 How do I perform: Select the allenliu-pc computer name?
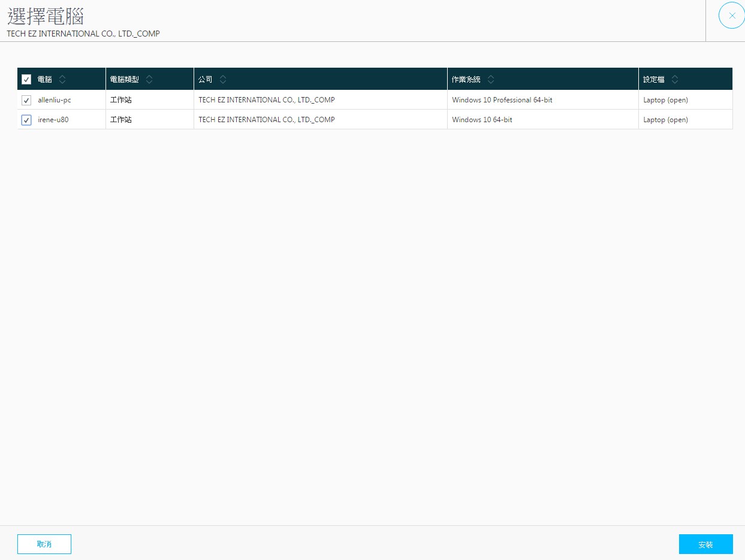(55, 100)
